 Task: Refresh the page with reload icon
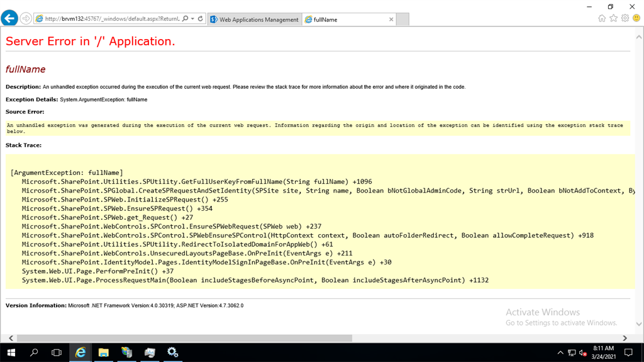click(x=201, y=18)
